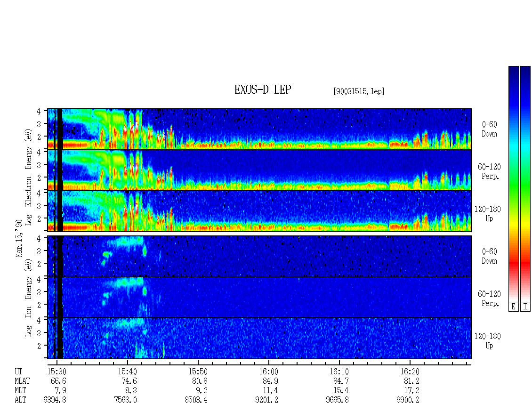Click the ALT value 9201.2
This screenshot has height=412, width=532.
point(266,400)
